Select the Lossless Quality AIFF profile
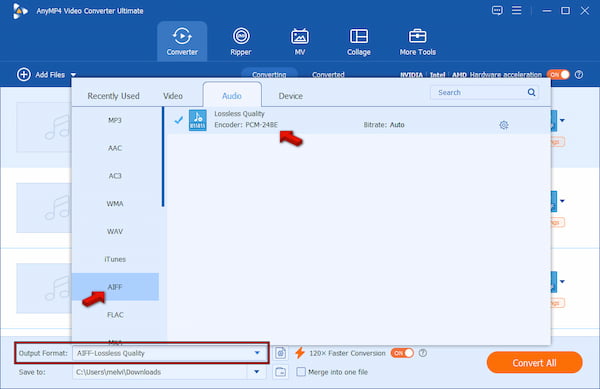The image size is (600, 389). coord(359,120)
